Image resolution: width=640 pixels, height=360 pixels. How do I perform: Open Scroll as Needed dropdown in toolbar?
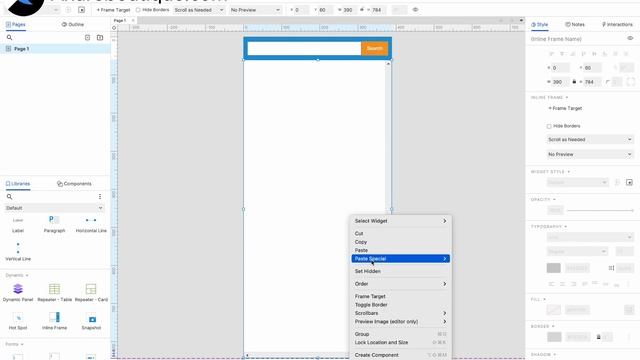click(x=199, y=10)
